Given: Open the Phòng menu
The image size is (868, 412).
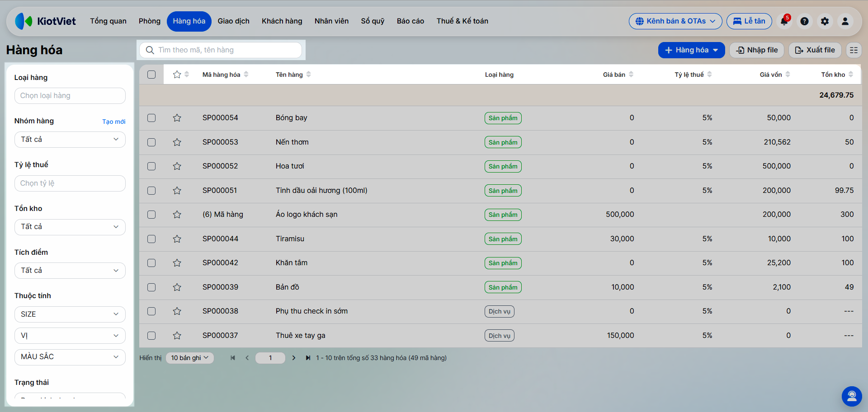Looking at the screenshot, I should [150, 21].
